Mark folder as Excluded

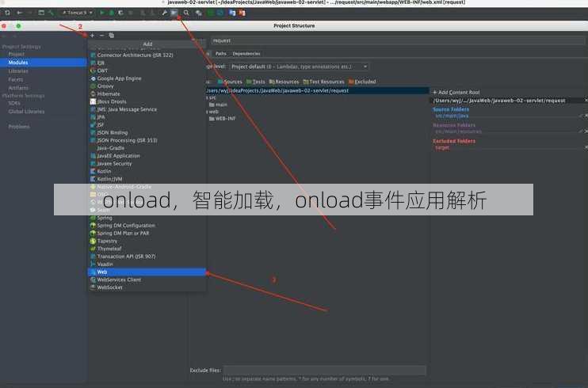tap(362, 82)
